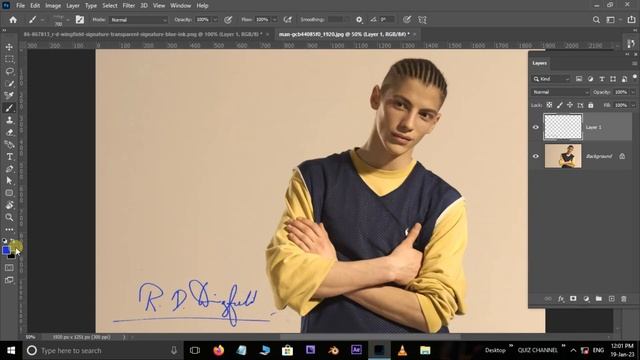Select the Horizontal Type tool
Image resolution: width=640 pixels, height=360 pixels.
tap(9, 156)
